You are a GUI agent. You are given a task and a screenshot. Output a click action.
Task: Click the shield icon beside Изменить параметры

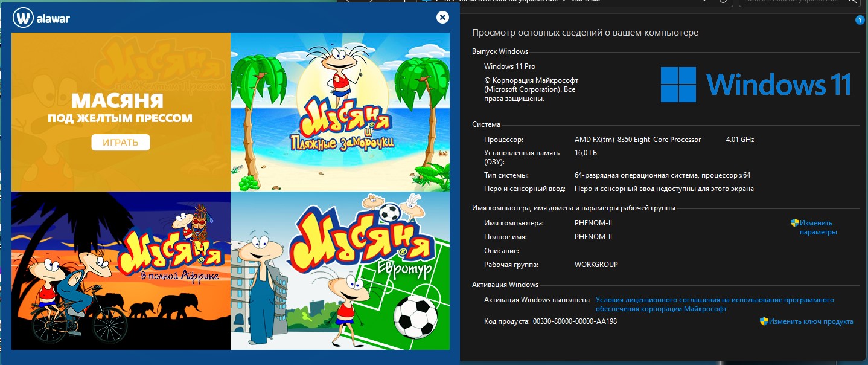(795, 223)
